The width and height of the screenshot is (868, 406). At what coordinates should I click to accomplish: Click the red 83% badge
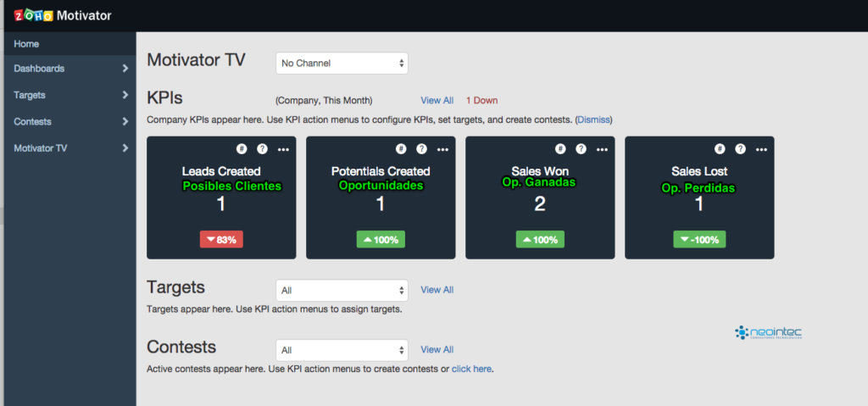221,239
